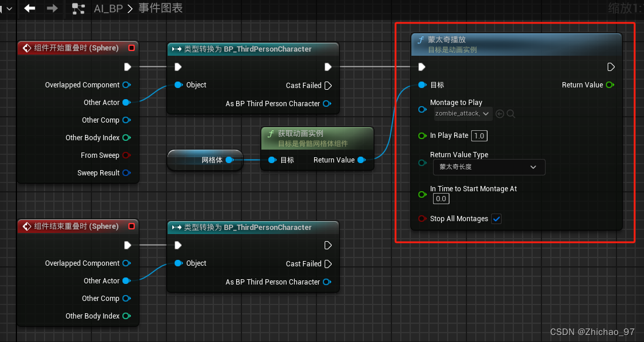Click the In Play Rate value field
644x342 pixels.
point(479,136)
